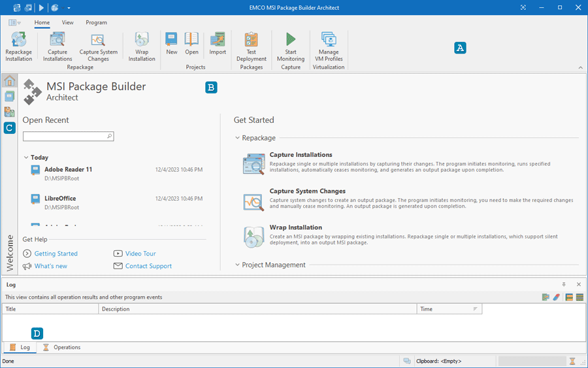Click the Capture Installations icon under Get Started
588x368 pixels.
(254, 164)
